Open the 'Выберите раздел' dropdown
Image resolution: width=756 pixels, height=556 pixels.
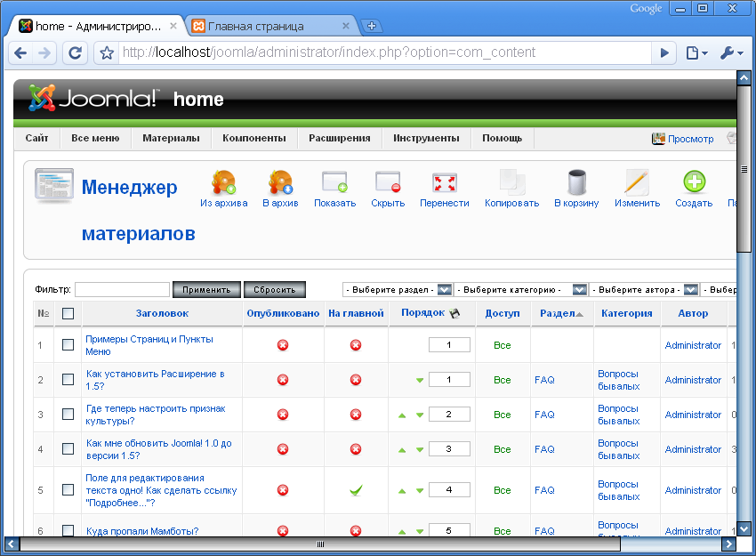(x=398, y=290)
